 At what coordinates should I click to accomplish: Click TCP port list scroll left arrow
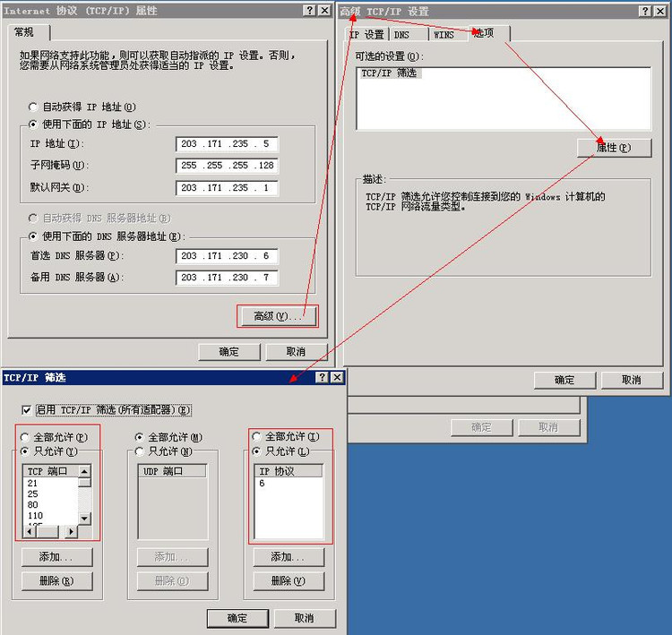click(x=30, y=531)
